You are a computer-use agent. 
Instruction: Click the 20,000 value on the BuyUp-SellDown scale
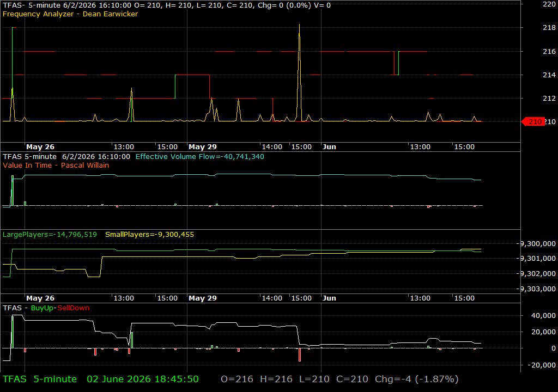tap(543, 332)
